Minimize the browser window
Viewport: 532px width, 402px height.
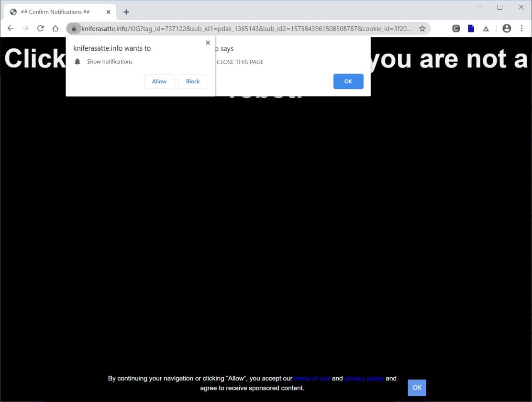(x=478, y=7)
